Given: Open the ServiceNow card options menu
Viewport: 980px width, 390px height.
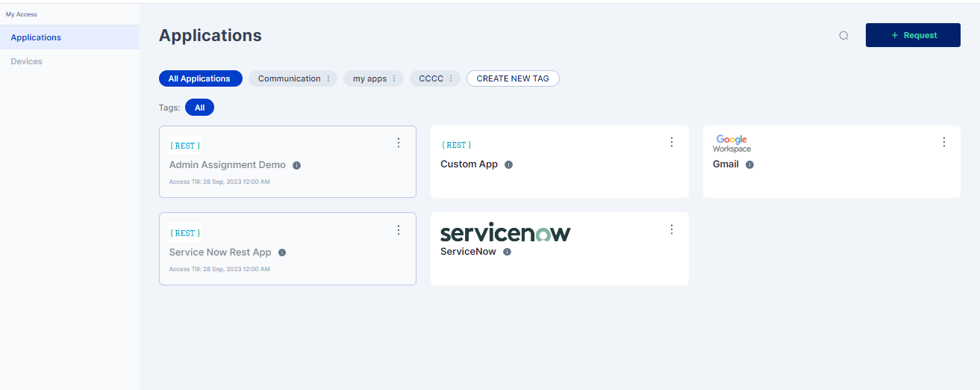Looking at the screenshot, I should (671, 229).
